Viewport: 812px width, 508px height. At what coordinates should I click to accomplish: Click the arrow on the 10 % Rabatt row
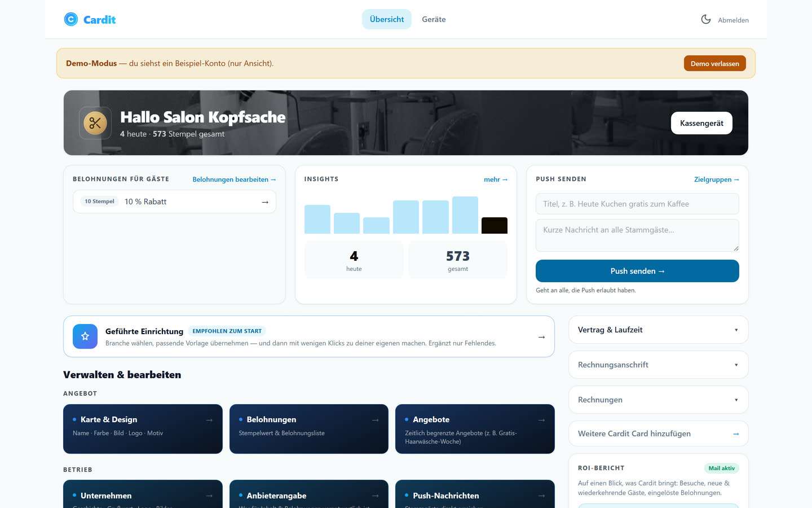point(265,202)
